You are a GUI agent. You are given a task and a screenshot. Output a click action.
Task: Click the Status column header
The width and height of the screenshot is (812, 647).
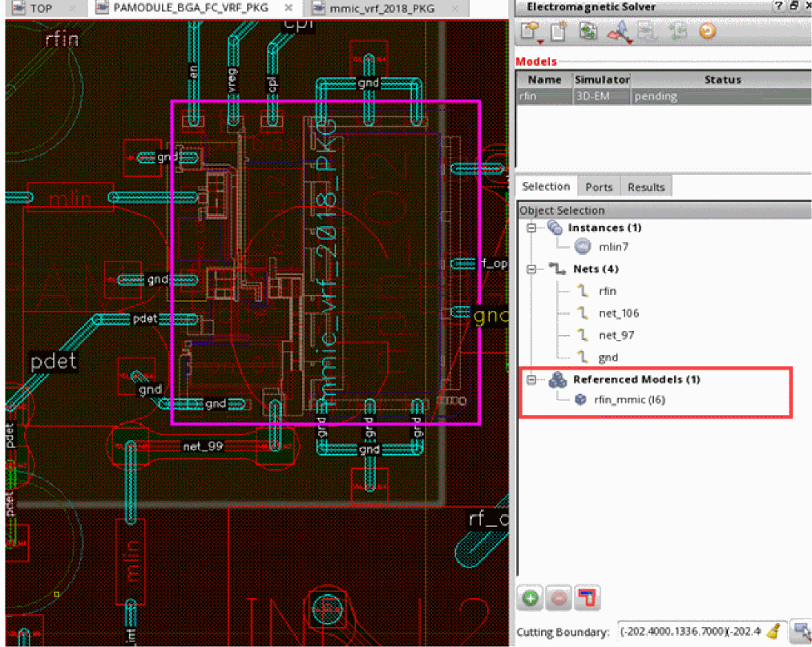click(x=721, y=80)
